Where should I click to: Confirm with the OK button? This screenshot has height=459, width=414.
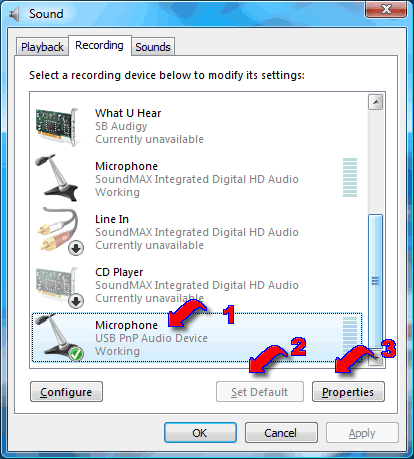(x=200, y=433)
